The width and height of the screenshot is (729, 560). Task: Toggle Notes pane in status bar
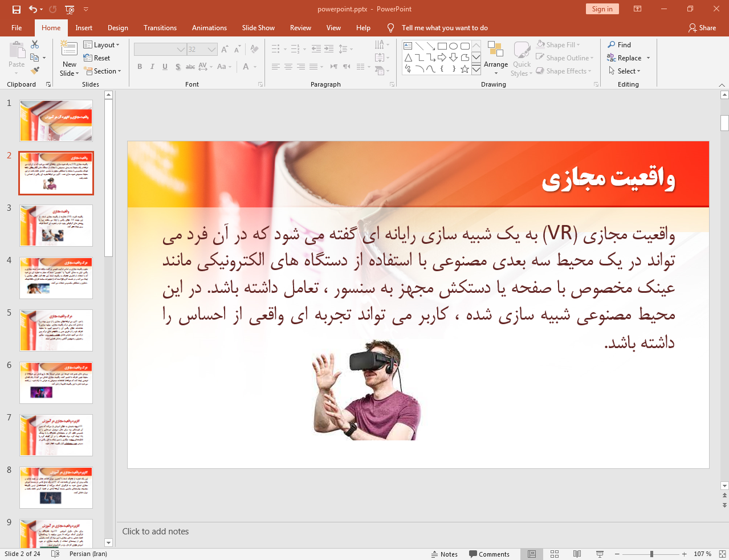tap(445, 554)
